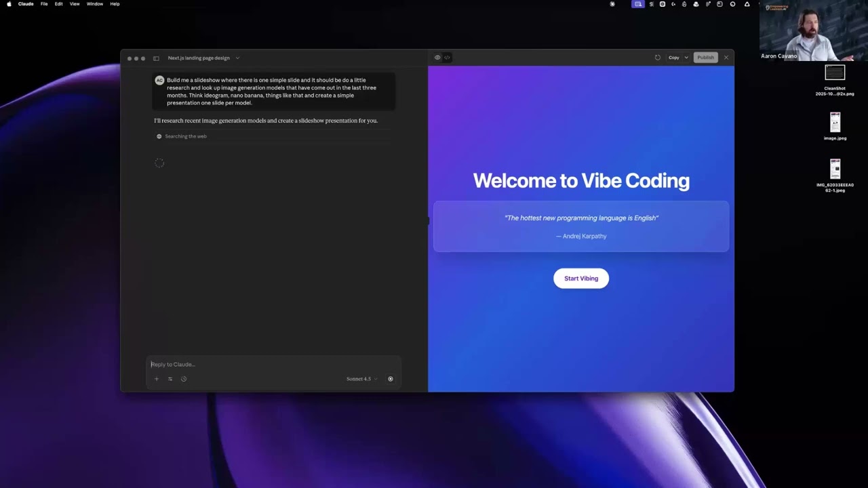Switch to the eye preview view
868x488 pixels.
[437, 58]
